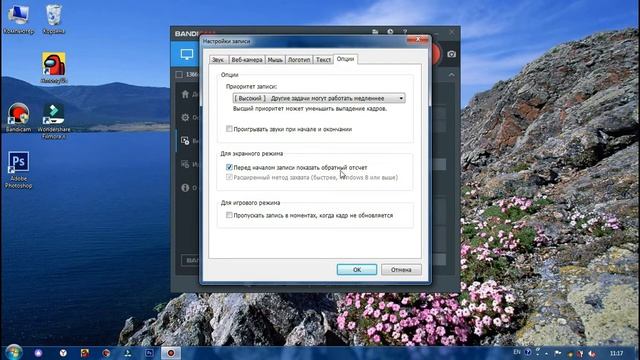Click the clock icon in Bandicam title bar
Screen dimensions: 640x360
pyautogui.click(x=390, y=32)
